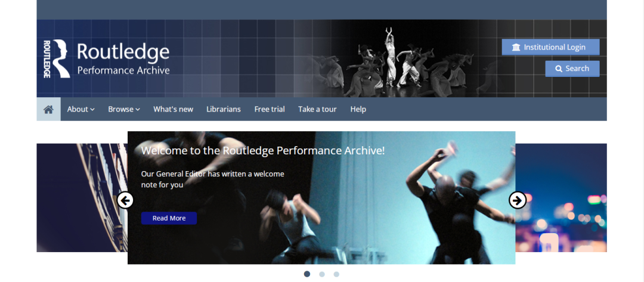
Task: Click the previous slide arrow icon
Action: click(125, 200)
